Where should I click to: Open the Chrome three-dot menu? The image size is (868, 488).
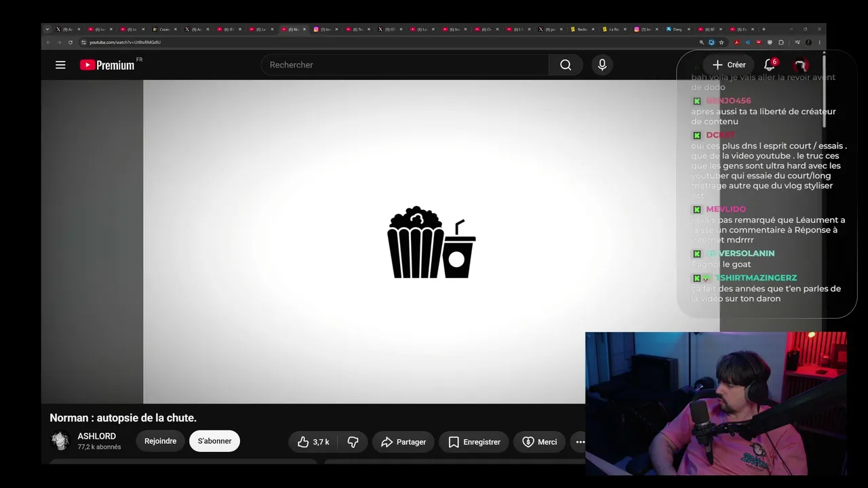tap(819, 42)
